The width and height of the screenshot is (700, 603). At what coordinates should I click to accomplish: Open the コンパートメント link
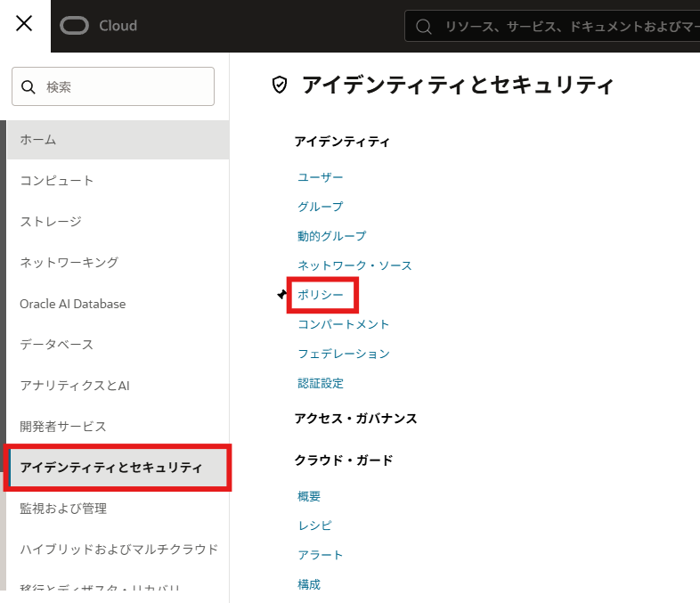click(343, 324)
